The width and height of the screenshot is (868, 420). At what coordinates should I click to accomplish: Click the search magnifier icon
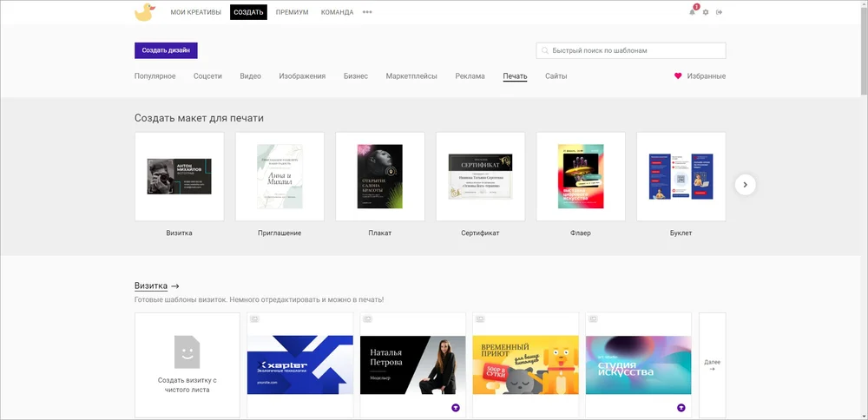click(545, 50)
